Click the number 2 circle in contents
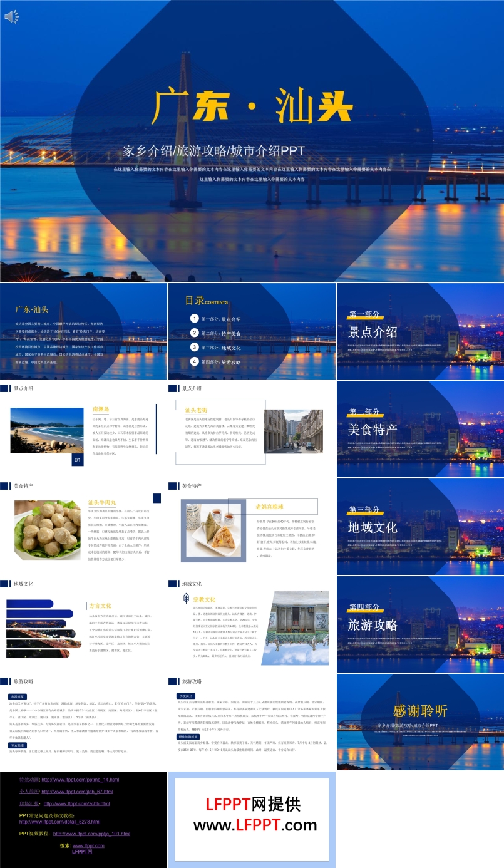Viewport: 504px width, 868px height. pos(195,333)
